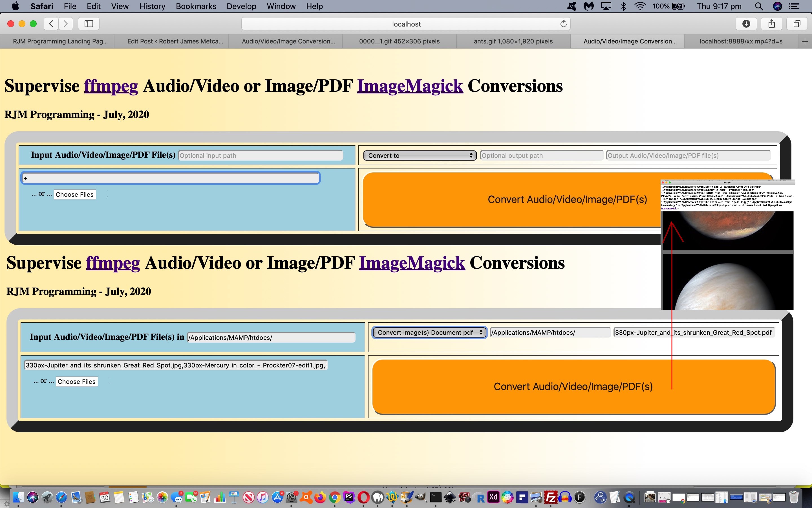The height and width of the screenshot is (508, 812).
Task: Launch Opera browser from the dock
Action: 363,497
